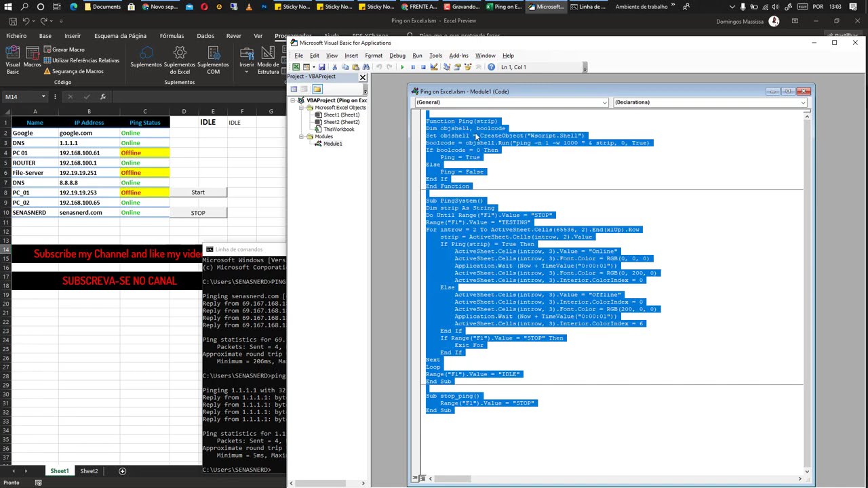The image size is (868, 488).
Task: Open Insert UserForm dropdown arrow in toolbar
Action: (313, 67)
